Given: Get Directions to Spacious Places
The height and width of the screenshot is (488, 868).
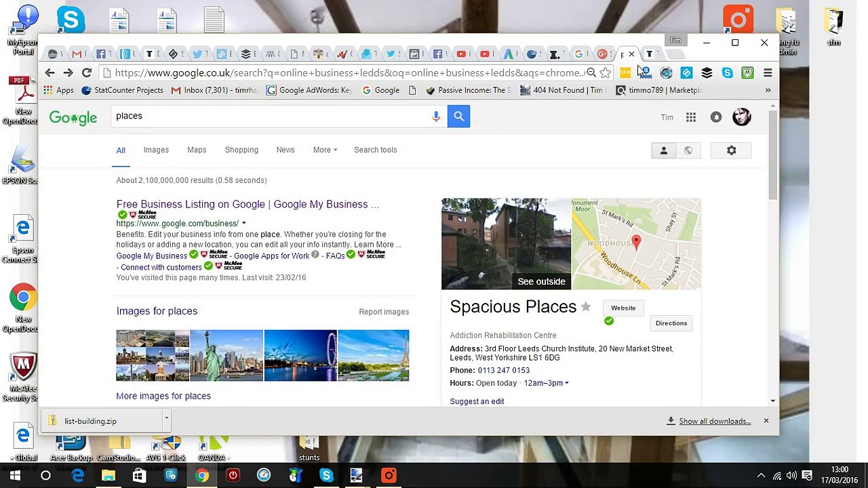Looking at the screenshot, I should (x=671, y=323).
